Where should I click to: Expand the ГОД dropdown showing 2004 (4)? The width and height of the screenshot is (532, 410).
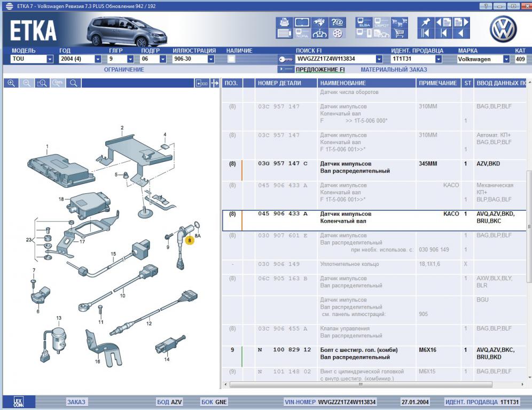pos(98,59)
